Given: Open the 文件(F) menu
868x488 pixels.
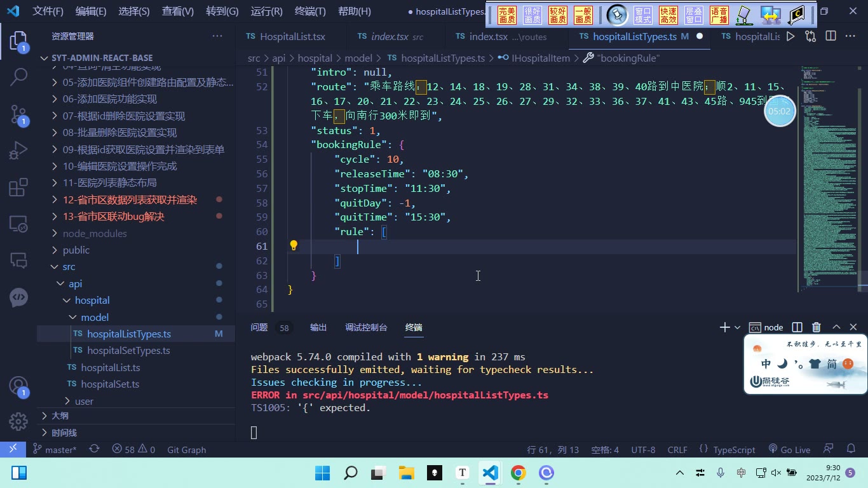Looking at the screenshot, I should click(48, 11).
